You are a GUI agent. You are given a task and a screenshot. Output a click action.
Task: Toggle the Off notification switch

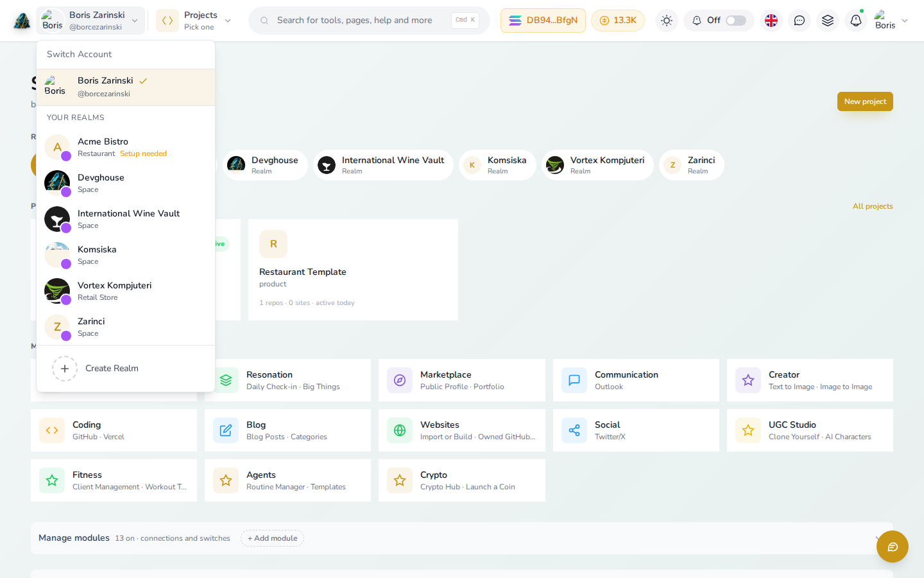[x=736, y=21]
